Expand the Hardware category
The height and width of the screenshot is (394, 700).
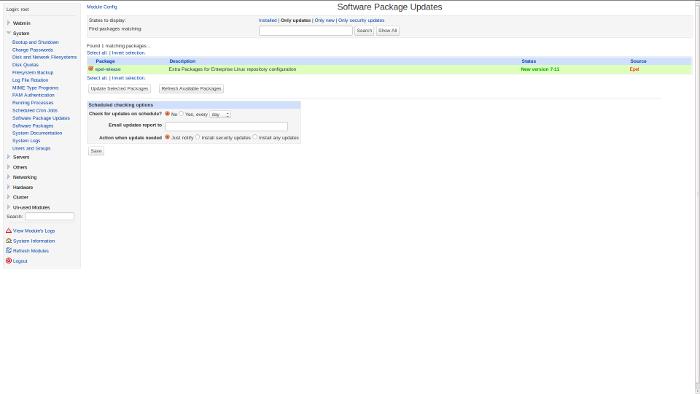click(8, 187)
